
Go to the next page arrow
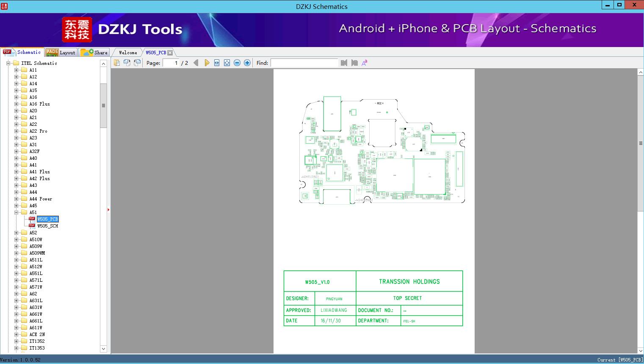tap(207, 63)
